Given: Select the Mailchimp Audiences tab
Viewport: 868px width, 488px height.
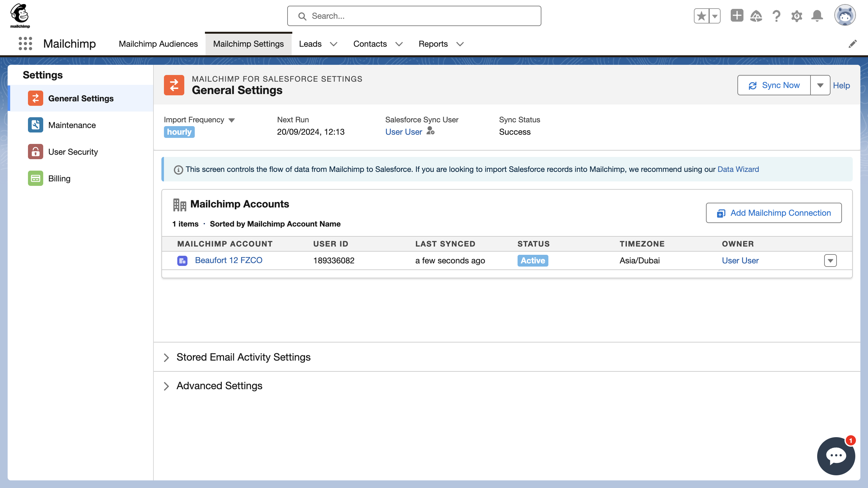Looking at the screenshot, I should (158, 44).
